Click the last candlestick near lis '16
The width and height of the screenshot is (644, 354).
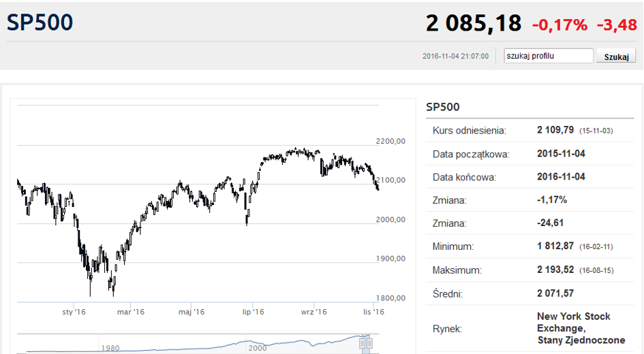tap(378, 187)
